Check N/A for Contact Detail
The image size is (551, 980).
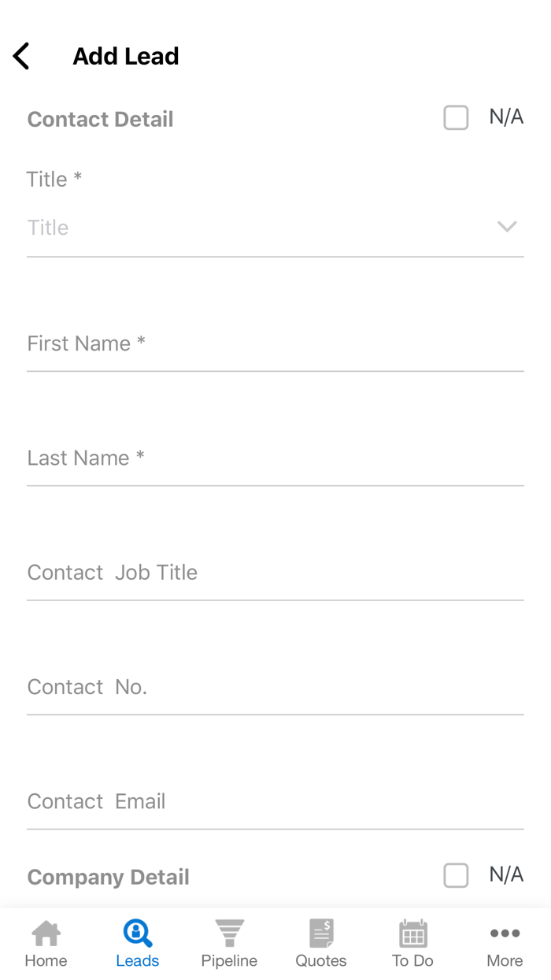coord(456,117)
